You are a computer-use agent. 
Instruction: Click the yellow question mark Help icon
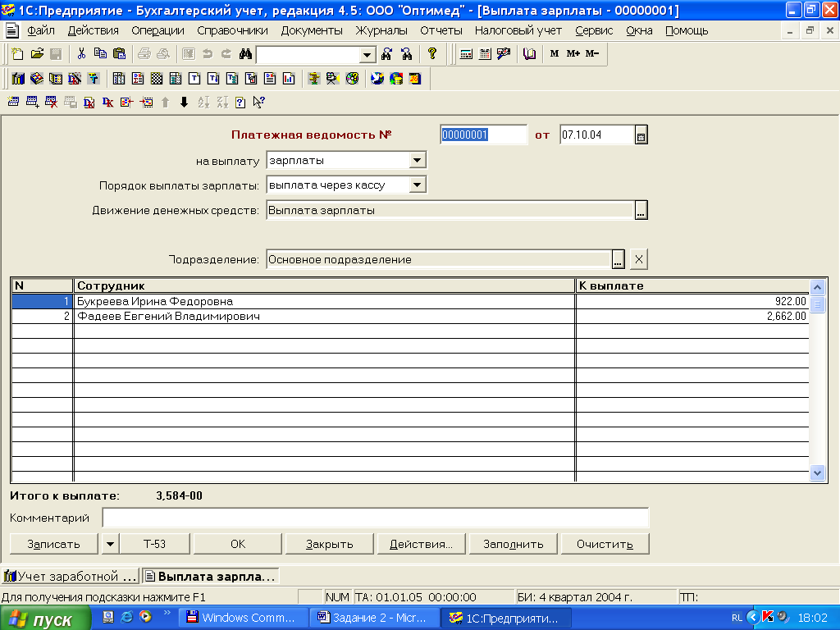[432, 54]
